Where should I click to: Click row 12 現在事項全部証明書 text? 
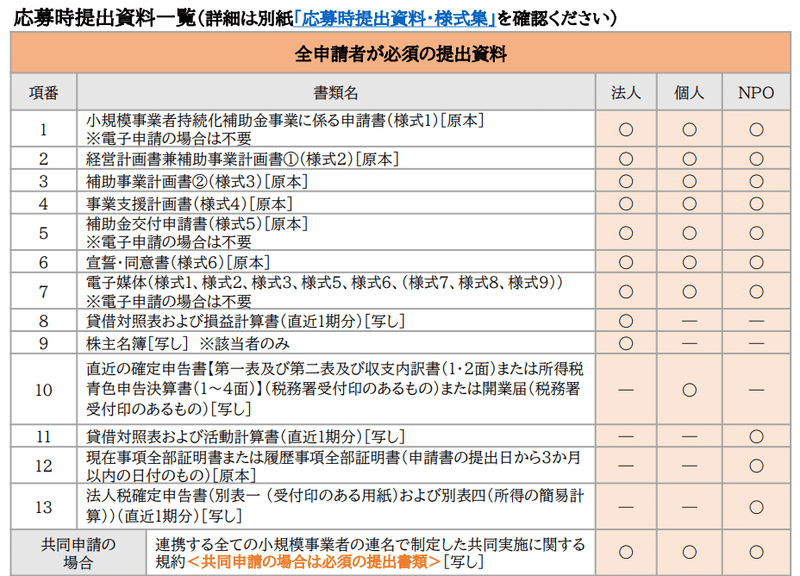click(x=334, y=466)
